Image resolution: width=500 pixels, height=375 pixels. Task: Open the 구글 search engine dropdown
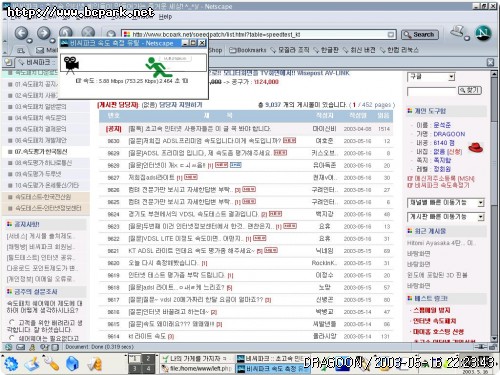pyautogui.click(x=431, y=77)
